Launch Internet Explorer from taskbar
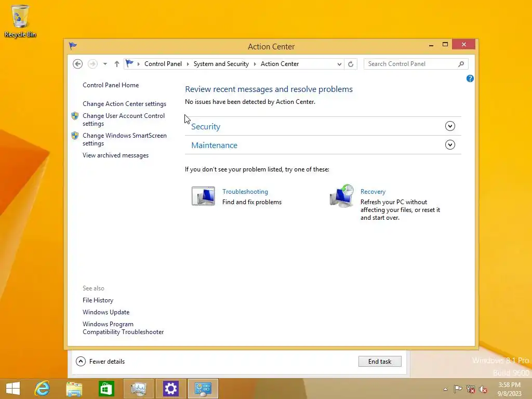 point(43,389)
